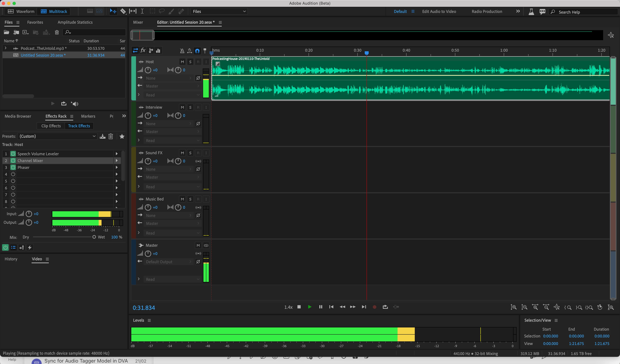This screenshot has height=364, width=620.
Task: Click the Dry/Wet mix slider handle
Action: [94, 237]
